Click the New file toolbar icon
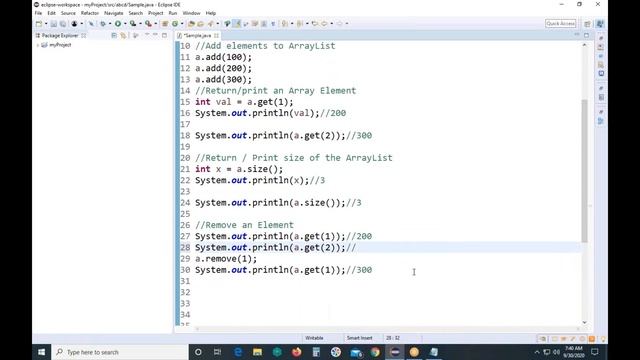Screen dimensions: 640x360 39,24
